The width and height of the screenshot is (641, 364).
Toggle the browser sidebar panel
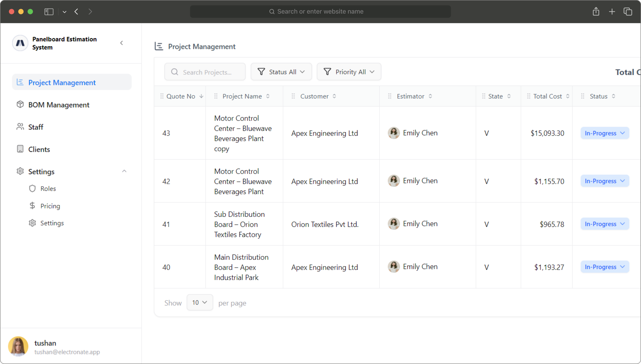click(x=49, y=12)
